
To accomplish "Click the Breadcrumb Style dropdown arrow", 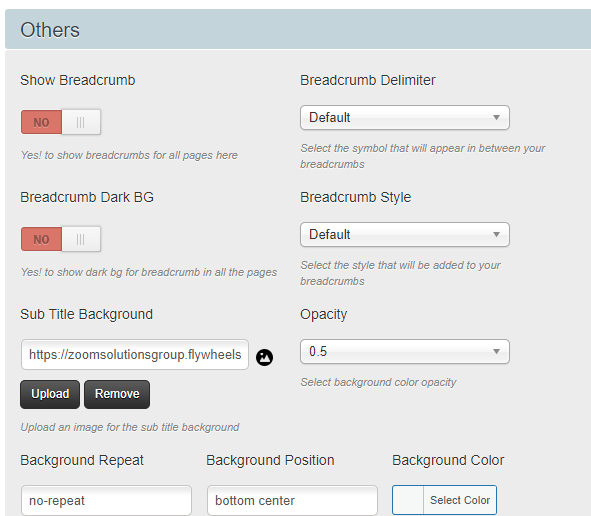I will pos(496,234).
